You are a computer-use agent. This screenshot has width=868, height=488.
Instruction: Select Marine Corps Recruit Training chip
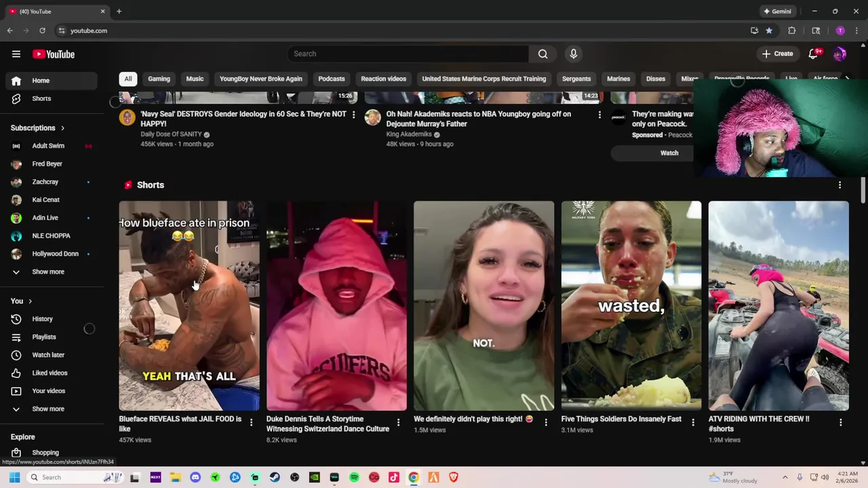tap(484, 79)
